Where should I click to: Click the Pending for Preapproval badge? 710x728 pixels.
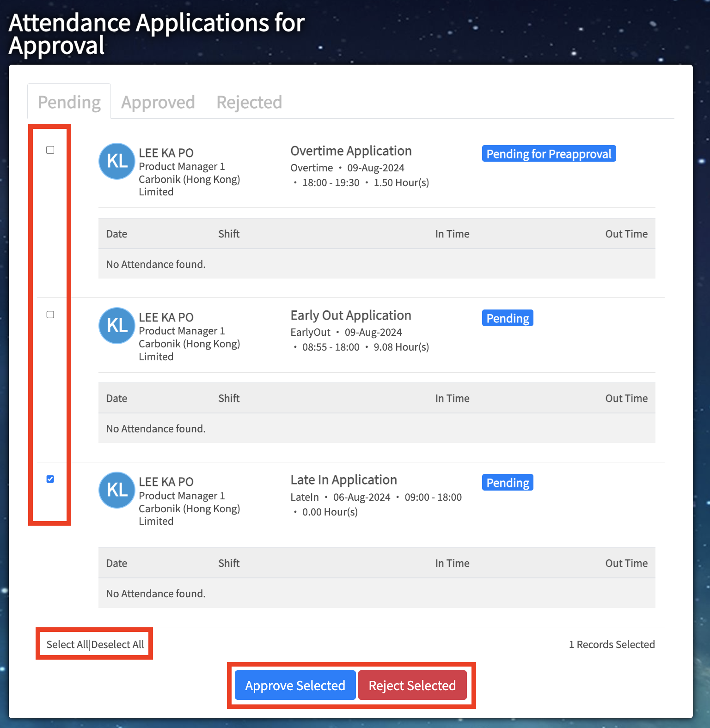[549, 154]
